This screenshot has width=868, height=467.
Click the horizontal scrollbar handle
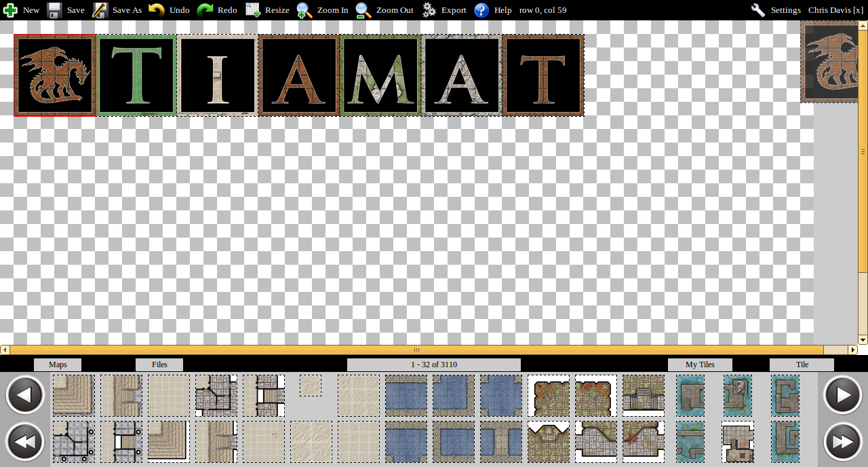click(x=416, y=350)
